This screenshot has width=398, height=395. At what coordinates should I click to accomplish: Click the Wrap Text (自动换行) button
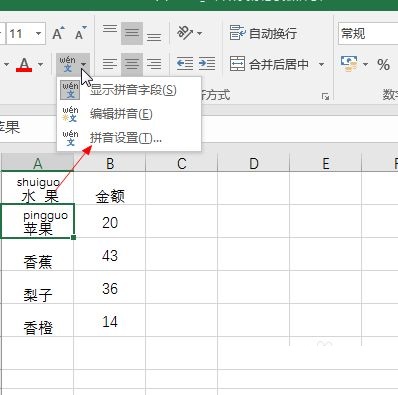pyautogui.click(x=263, y=33)
